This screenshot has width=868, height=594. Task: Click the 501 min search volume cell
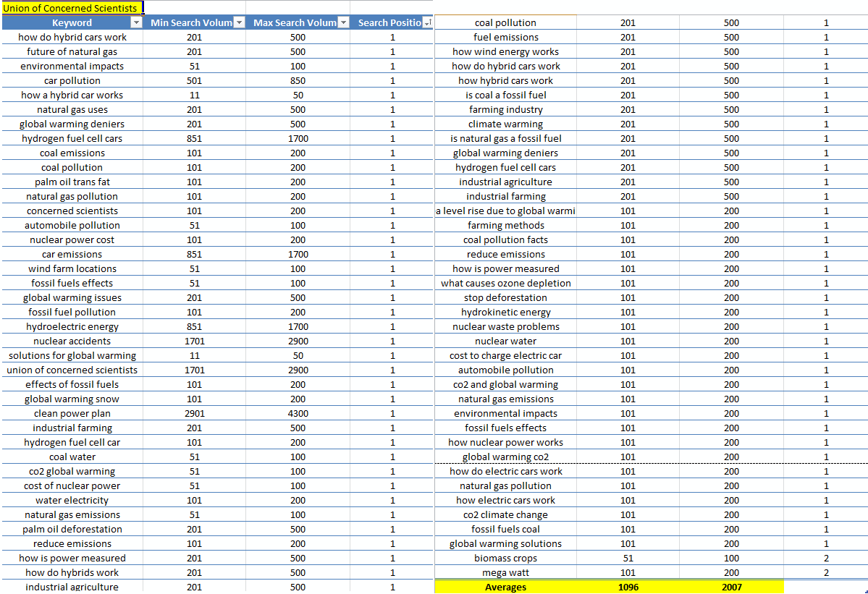click(x=194, y=80)
